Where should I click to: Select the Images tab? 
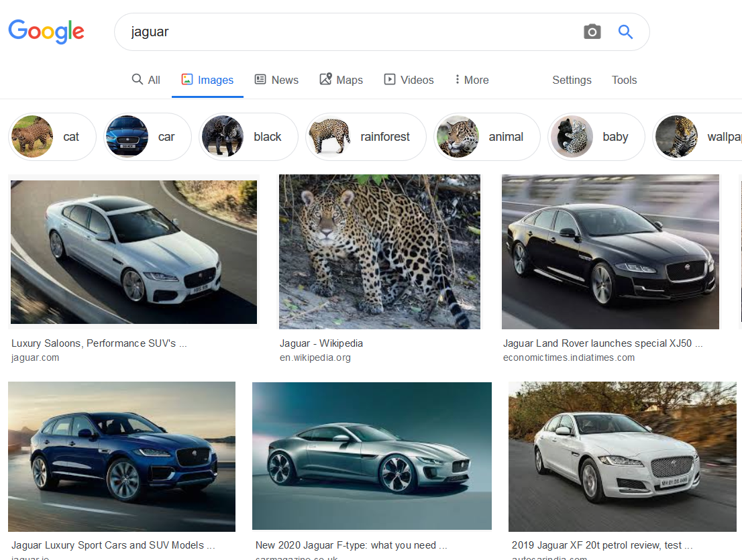point(208,80)
